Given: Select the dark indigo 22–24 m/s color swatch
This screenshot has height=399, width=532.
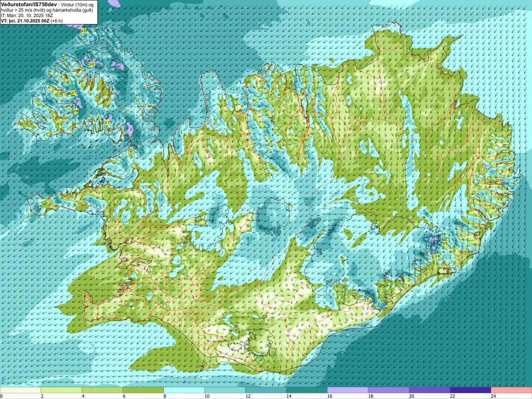Looking at the screenshot, I should [x=470, y=390].
